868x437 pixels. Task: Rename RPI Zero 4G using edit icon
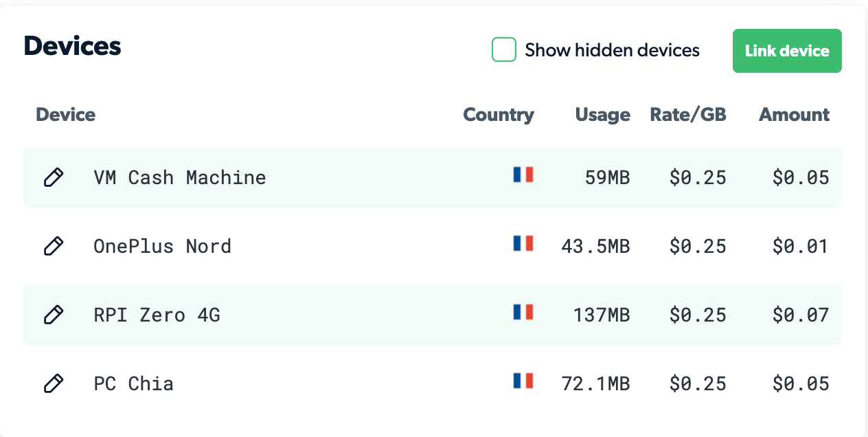(54, 315)
